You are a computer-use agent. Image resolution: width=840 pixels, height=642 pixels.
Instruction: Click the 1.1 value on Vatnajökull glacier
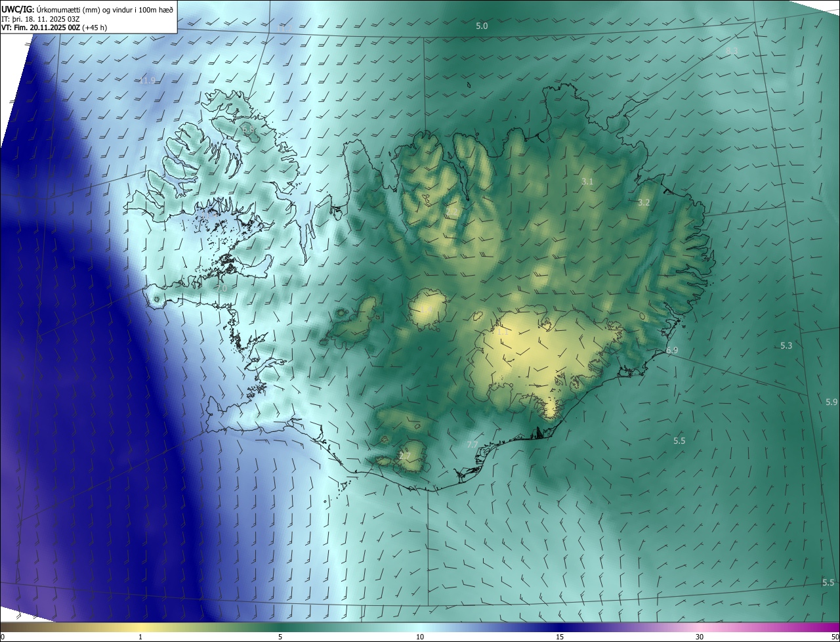coord(503,332)
